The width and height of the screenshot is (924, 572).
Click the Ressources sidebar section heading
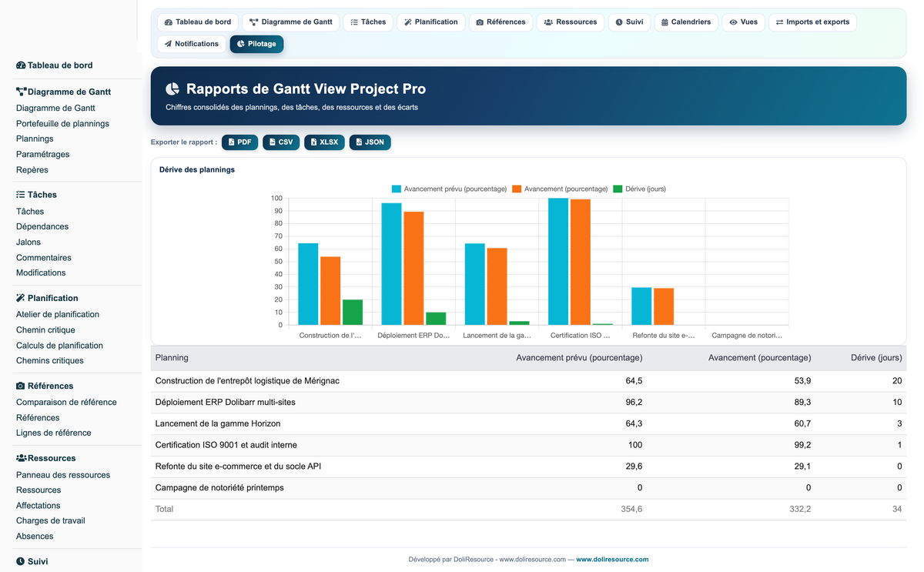point(46,458)
